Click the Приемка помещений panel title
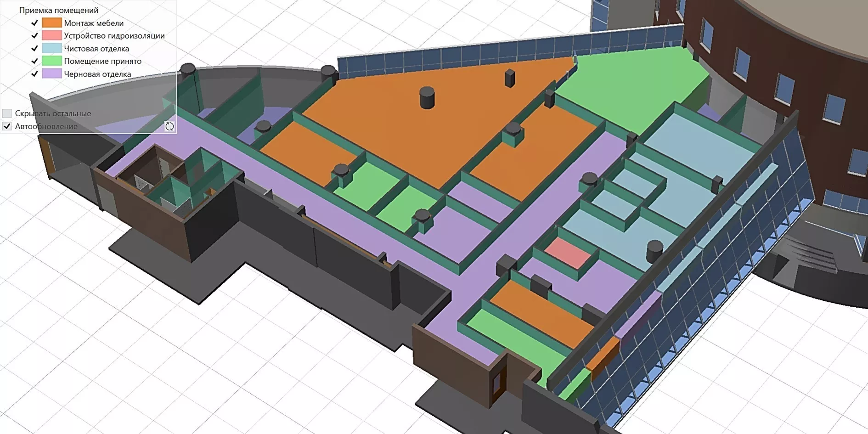The image size is (868, 434). click(x=58, y=10)
